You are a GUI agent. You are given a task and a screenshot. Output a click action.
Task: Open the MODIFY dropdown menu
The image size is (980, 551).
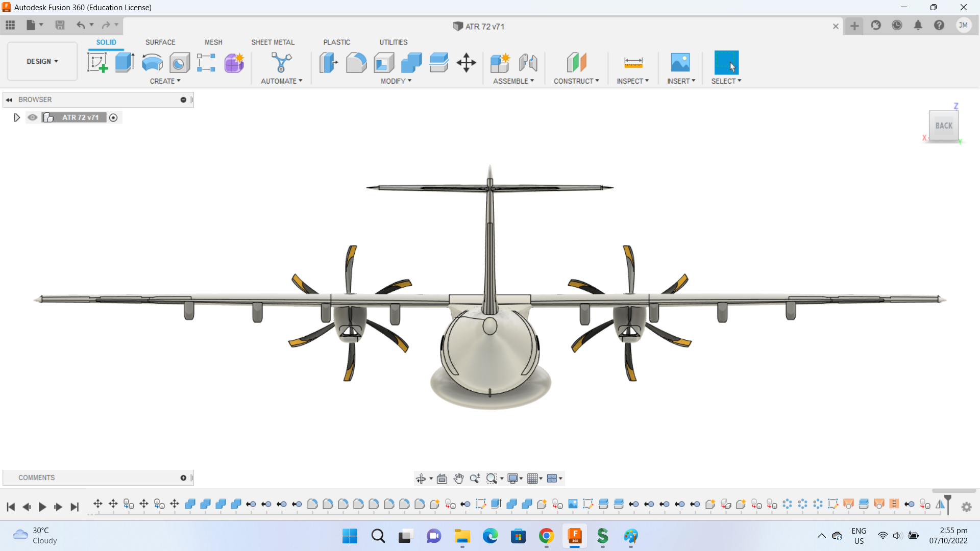tap(396, 81)
